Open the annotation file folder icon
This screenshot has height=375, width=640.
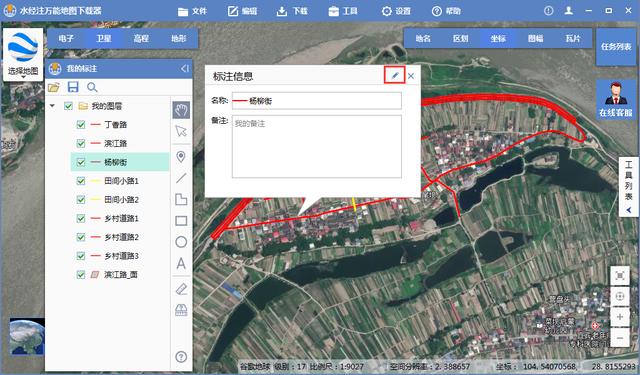[53, 87]
